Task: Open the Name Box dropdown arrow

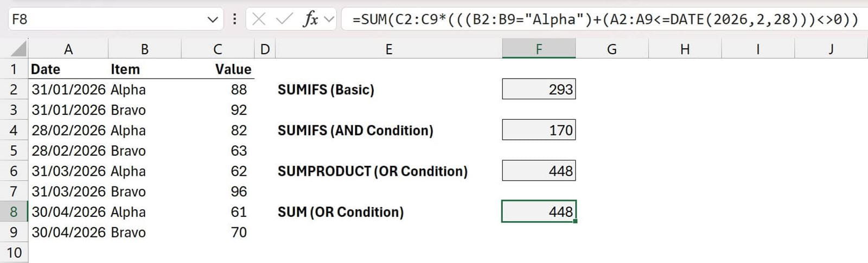Action: (x=212, y=20)
